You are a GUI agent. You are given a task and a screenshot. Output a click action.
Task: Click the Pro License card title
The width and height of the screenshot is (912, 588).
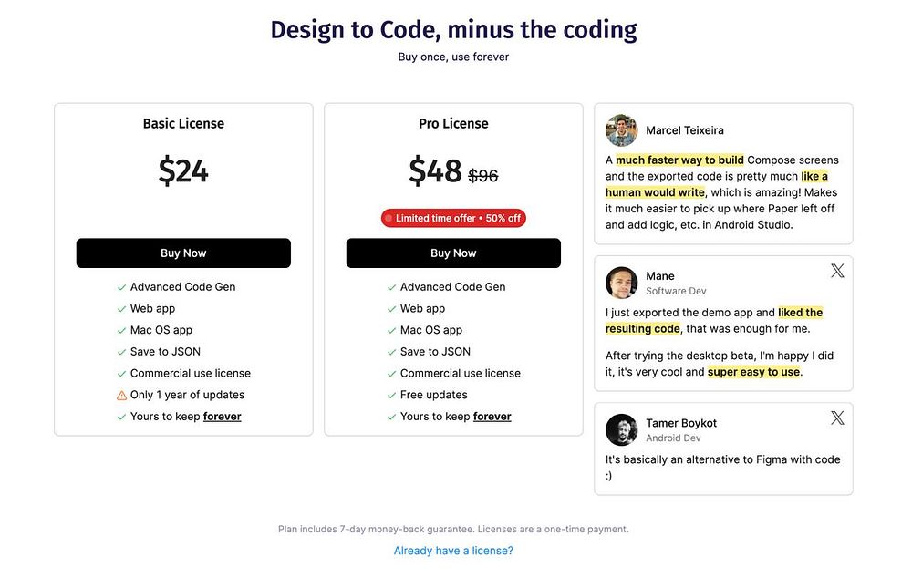click(x=453, y=123)
